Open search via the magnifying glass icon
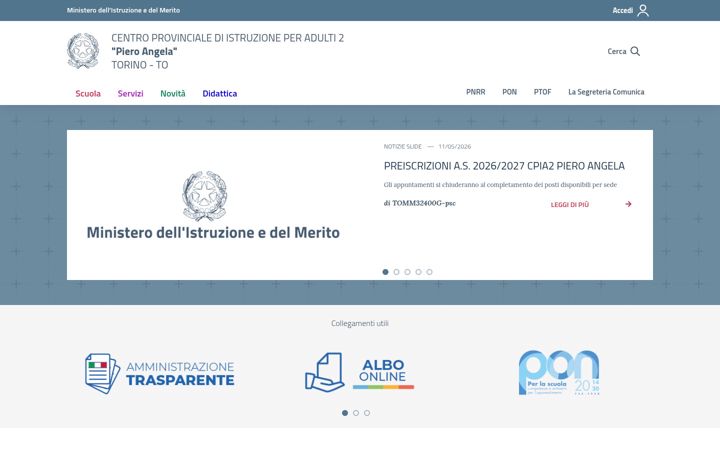Screen dimensions: 720x450 click(635, 51)
